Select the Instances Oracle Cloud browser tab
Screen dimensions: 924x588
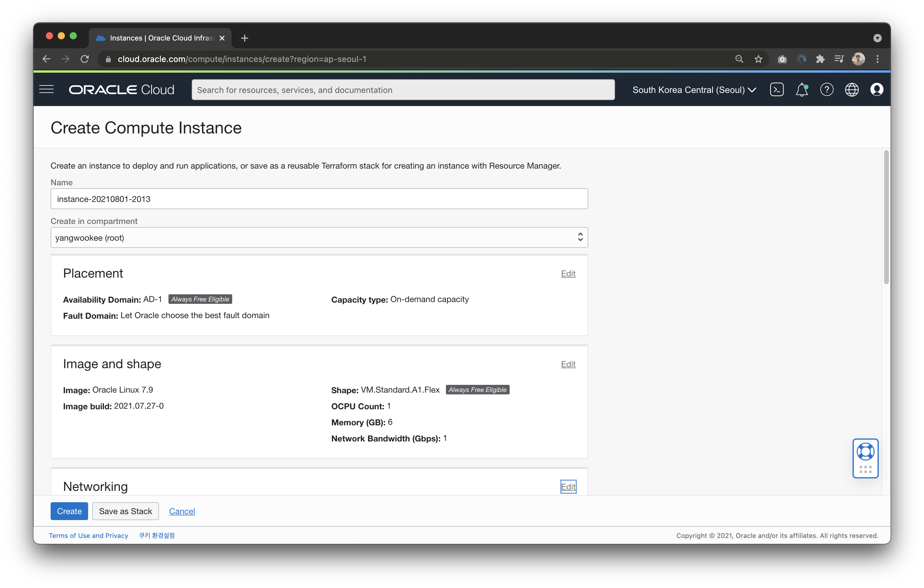click(x=160, y=38)
